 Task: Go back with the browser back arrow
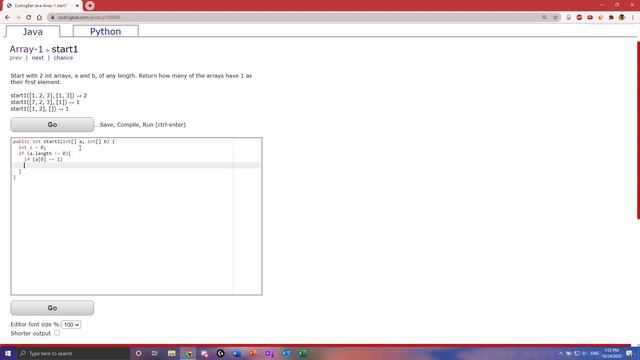point(7,18)
